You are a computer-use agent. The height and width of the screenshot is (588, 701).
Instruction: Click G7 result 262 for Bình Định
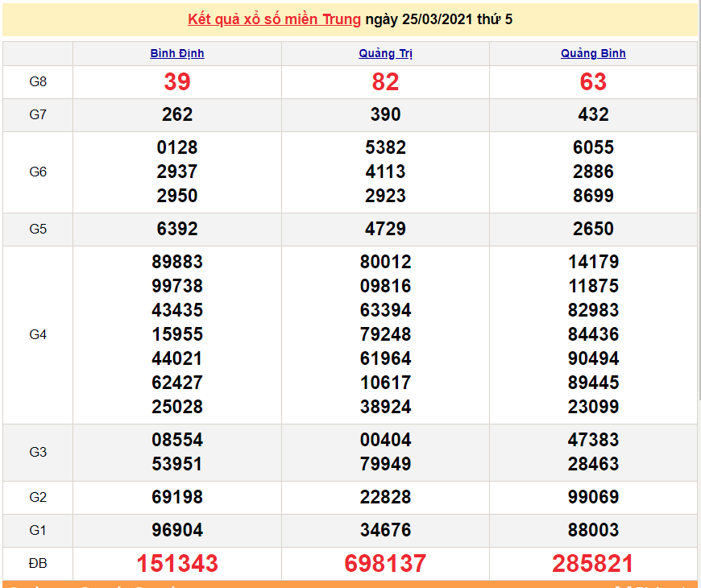[x=177, y=114]
